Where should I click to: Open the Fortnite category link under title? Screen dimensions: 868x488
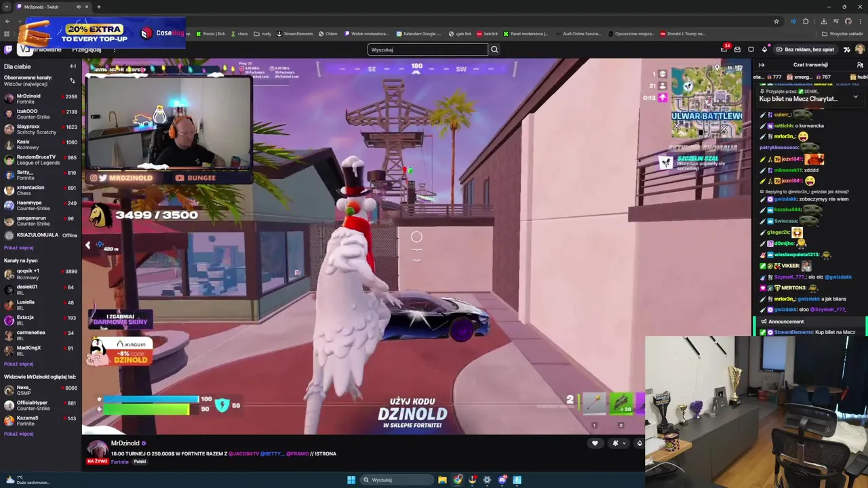[120, 462]
